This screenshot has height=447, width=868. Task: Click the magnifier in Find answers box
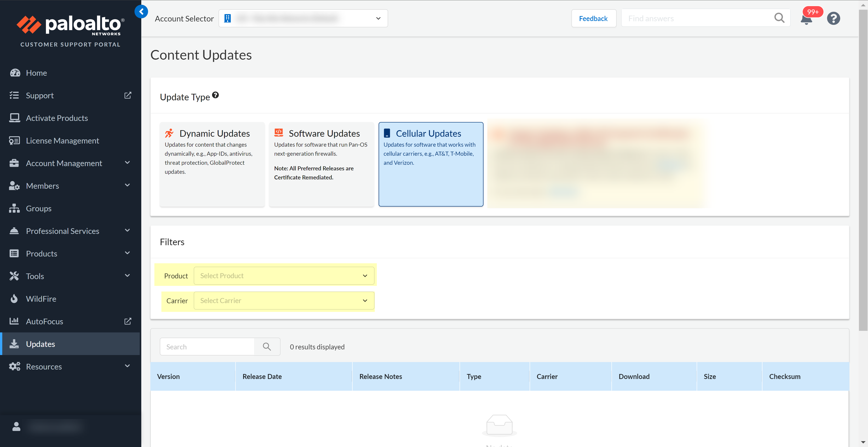click(x=779, y=18)
